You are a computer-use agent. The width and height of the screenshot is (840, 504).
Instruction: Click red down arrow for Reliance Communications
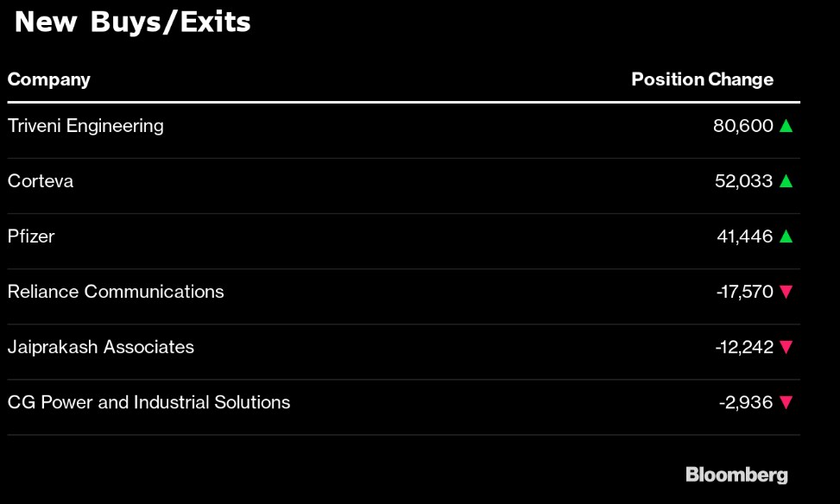pyautogui.click(x=786, y=292)
